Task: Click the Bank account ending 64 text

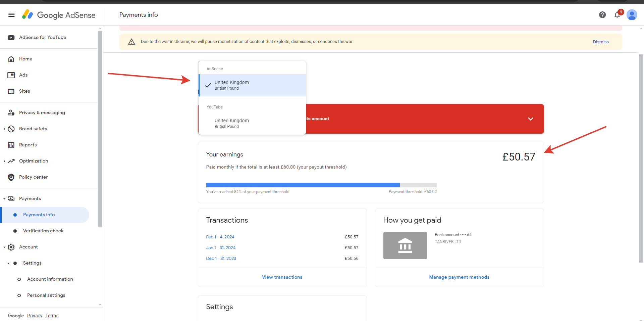Action: [453, 235]
